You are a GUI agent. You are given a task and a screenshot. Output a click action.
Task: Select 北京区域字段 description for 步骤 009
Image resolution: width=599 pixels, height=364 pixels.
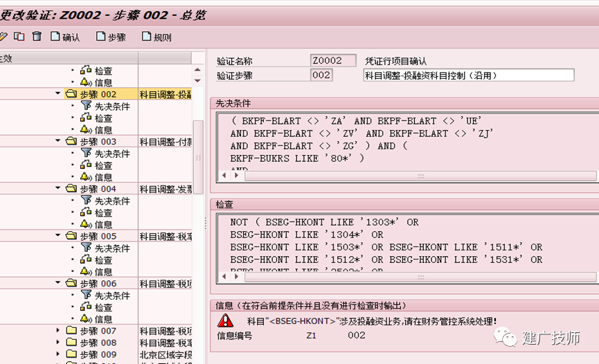165,355
